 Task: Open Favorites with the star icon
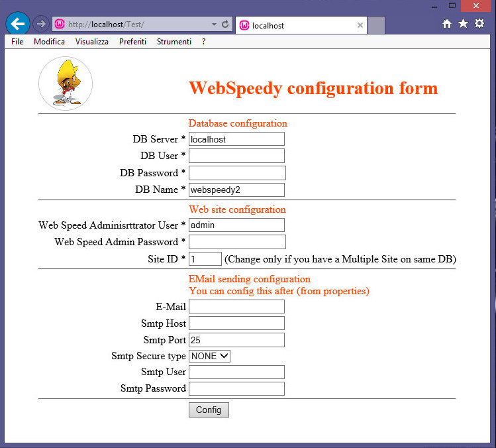click(x=463, y=23)
